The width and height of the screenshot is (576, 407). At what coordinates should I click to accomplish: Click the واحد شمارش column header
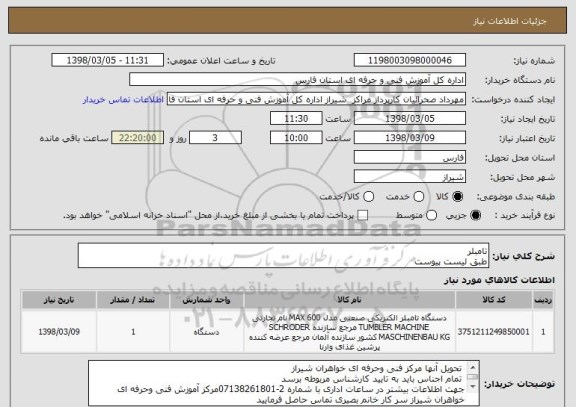[x=206, y=300]
